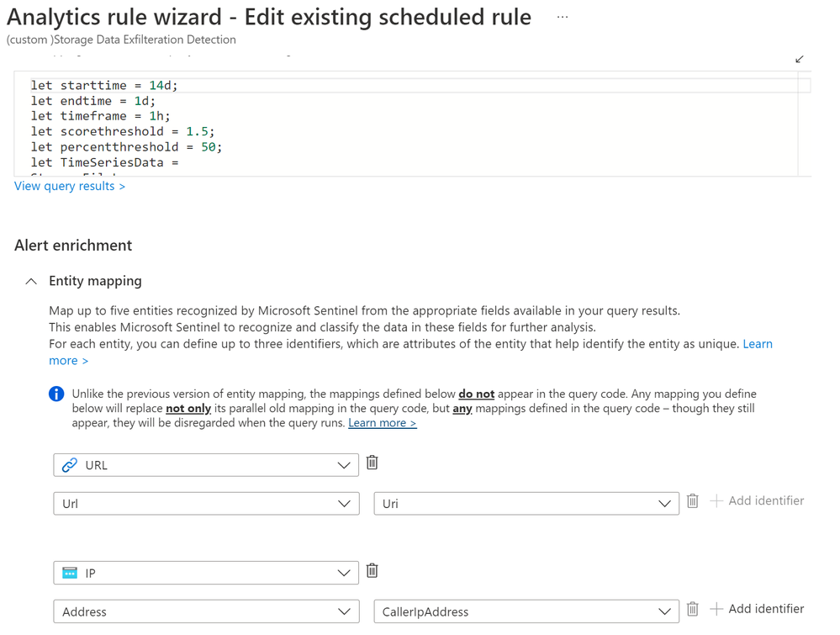Click the link icon in the URL entity dropdown
840x635 pixels.
pos(70,465)
